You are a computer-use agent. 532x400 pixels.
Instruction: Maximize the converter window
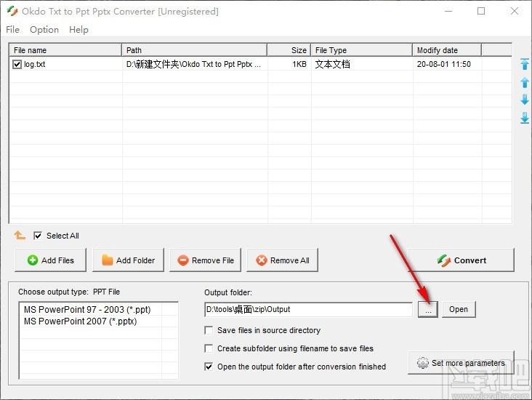tap(481, 11)
